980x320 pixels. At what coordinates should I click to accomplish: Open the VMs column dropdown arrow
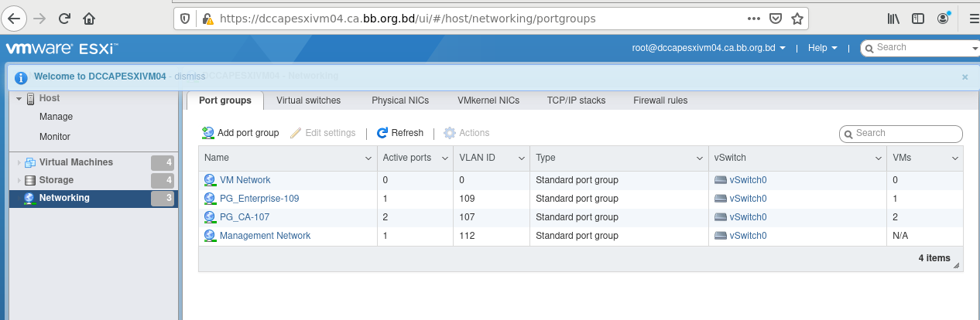(x=955, y=158)
